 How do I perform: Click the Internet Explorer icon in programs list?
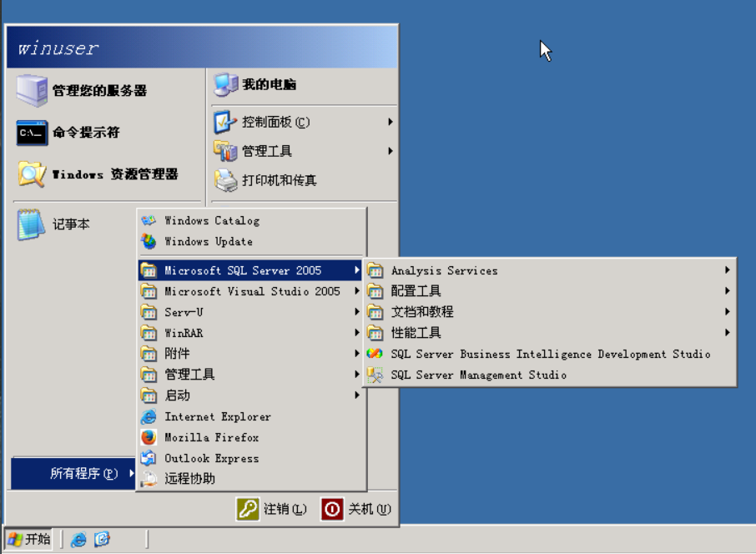point(149,416)
